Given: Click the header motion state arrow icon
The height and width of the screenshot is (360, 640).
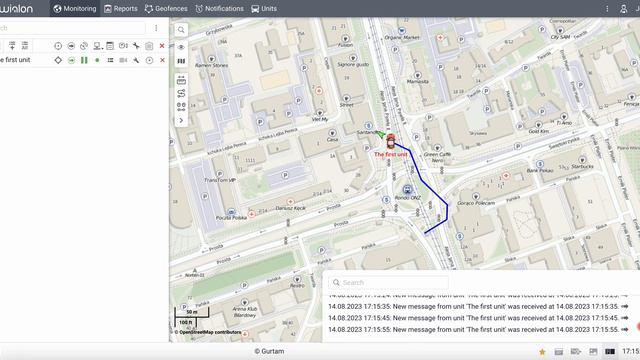Looking at the screenshot, I should 71,46.
